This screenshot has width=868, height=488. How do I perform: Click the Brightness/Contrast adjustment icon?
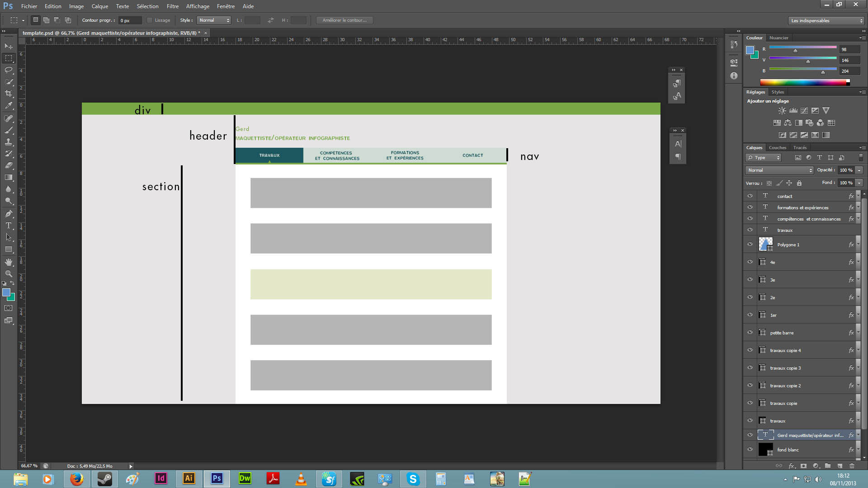(x=782, y=111)
